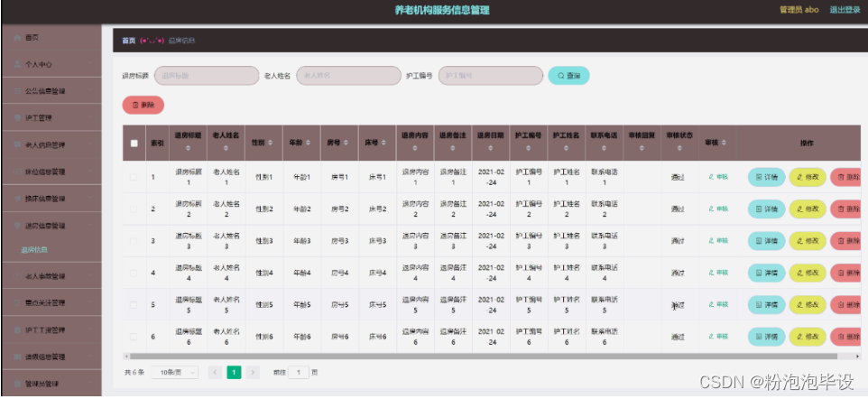868x399 pixels.
Task: Click the sort arrows beside 床号
Action: [x=383, y=143]
